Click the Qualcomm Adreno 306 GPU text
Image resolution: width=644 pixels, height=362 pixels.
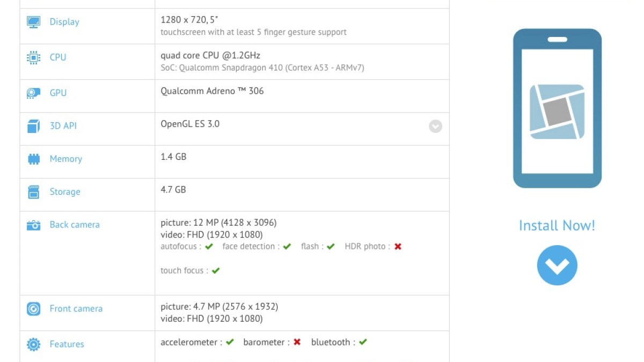tap(212, 91)
